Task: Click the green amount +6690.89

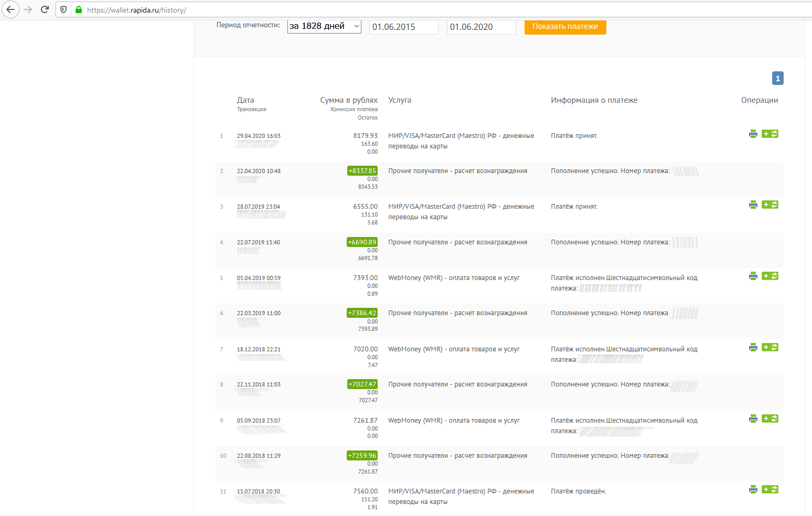Action: click(x=362, y=242)
